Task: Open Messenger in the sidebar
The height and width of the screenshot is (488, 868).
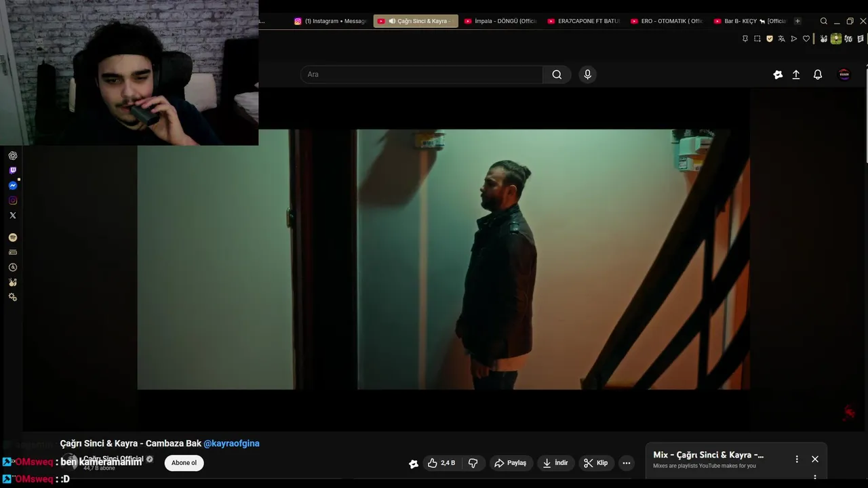Action: (13, 186)
